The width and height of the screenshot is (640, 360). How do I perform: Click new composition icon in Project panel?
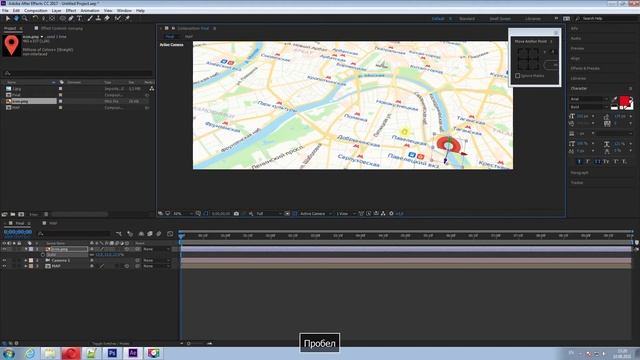(21, 214)
